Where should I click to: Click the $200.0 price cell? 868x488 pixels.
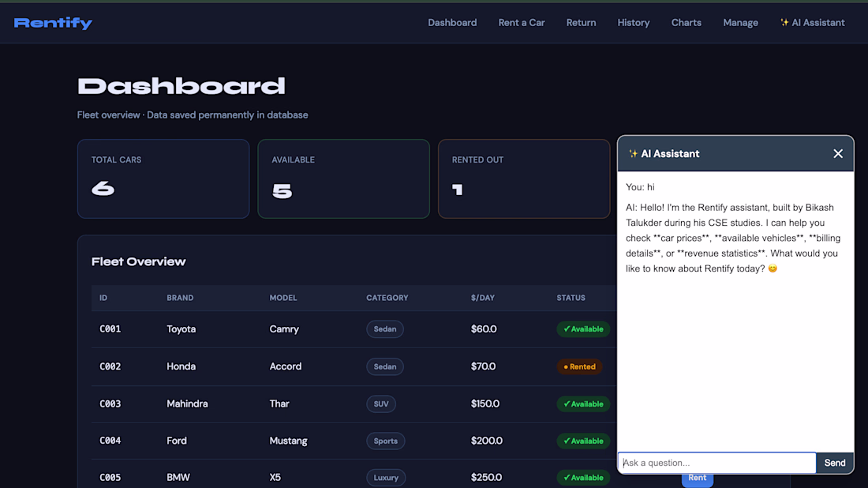point(487,441)
